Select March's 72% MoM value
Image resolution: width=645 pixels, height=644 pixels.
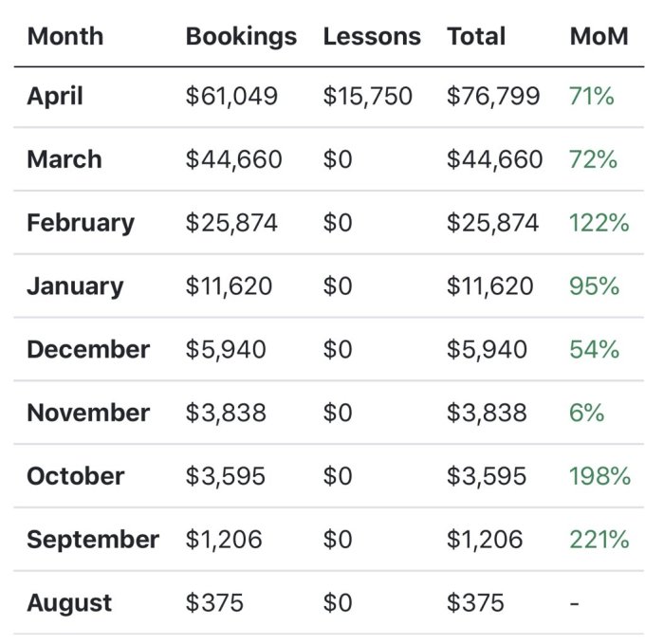pyautogui.click(x=593, y=159)
